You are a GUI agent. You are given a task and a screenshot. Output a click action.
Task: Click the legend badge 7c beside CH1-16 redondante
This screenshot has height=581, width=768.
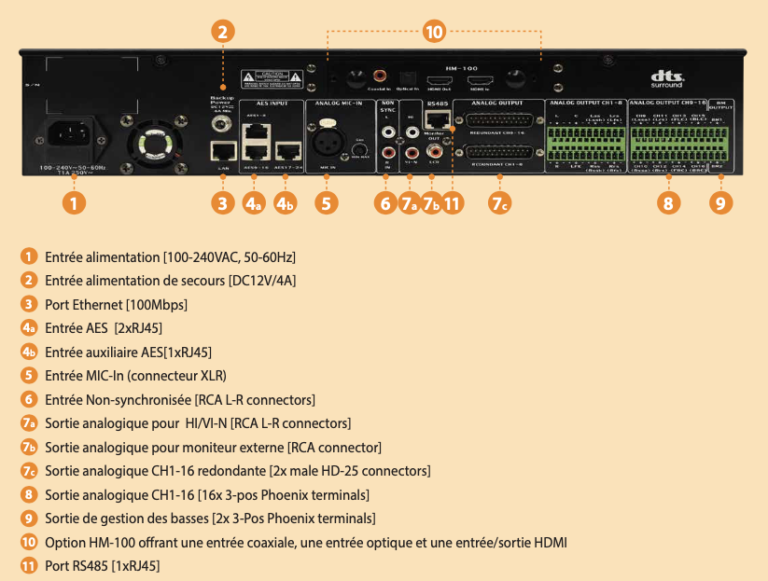[29, 470]
